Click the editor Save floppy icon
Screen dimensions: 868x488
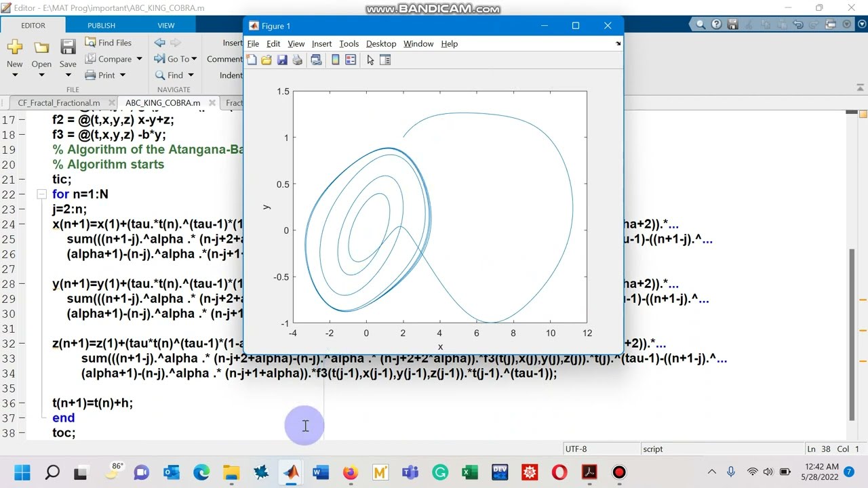point(68,47)
